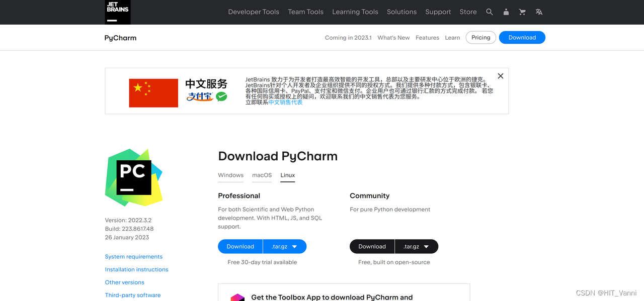Click the blue Download button in header

click(x=522, y=38)
